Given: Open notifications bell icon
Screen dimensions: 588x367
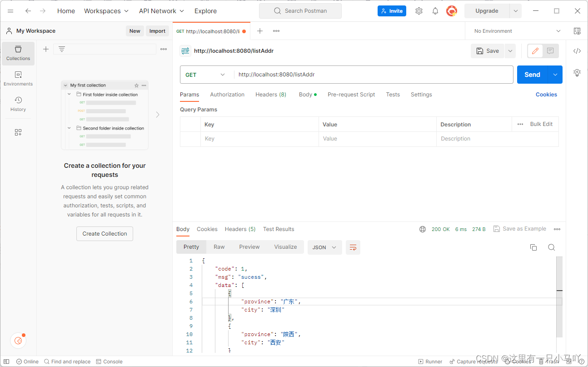Looking at the screenshot, I should click(x=435, y=11).
